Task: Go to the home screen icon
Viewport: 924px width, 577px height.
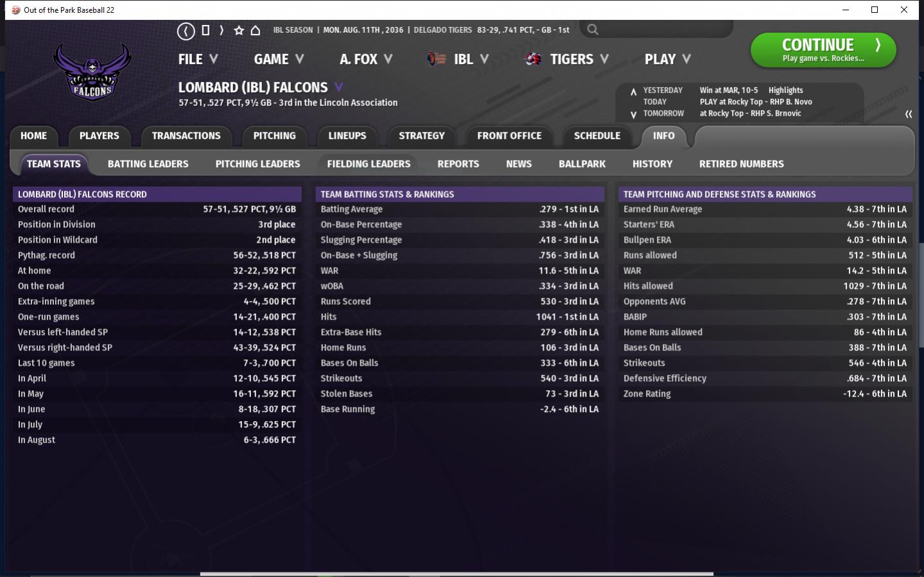Action: 256,30
